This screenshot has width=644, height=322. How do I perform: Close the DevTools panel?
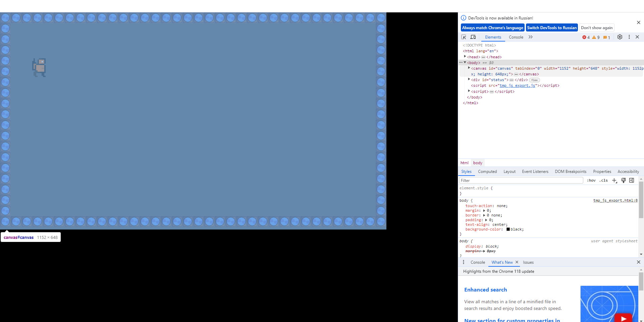[637, 37]
